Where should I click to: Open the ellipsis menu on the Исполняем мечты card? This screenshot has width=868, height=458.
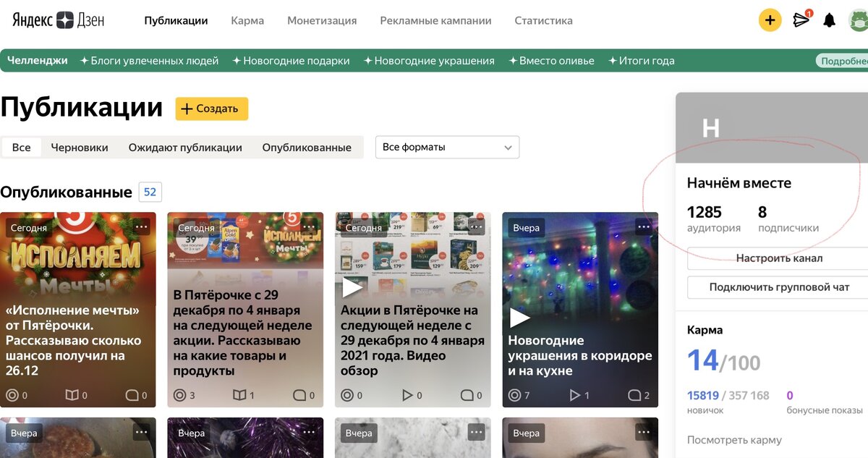click(x=142, y=226)
